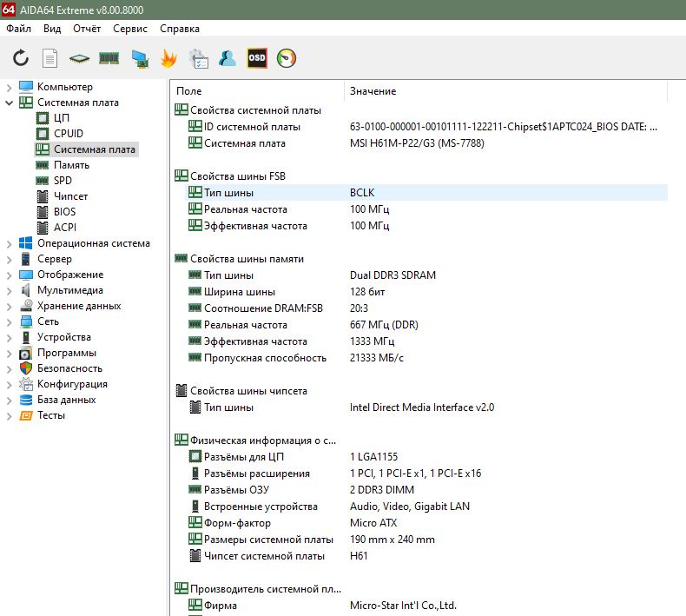Select the Встроенные устройства row
This screenshot has height=616, width=686.
coord(426,507)
